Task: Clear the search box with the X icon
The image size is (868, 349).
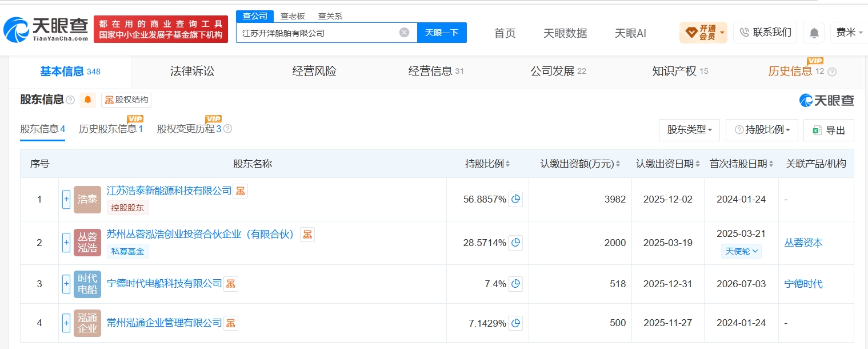Action: click(x=404, y=33)
